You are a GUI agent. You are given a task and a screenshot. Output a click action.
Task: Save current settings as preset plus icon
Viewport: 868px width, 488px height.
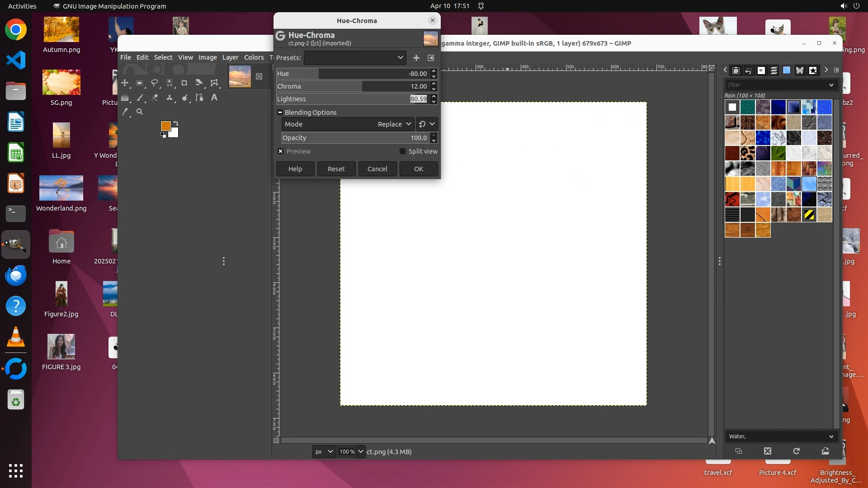[416, 58]
